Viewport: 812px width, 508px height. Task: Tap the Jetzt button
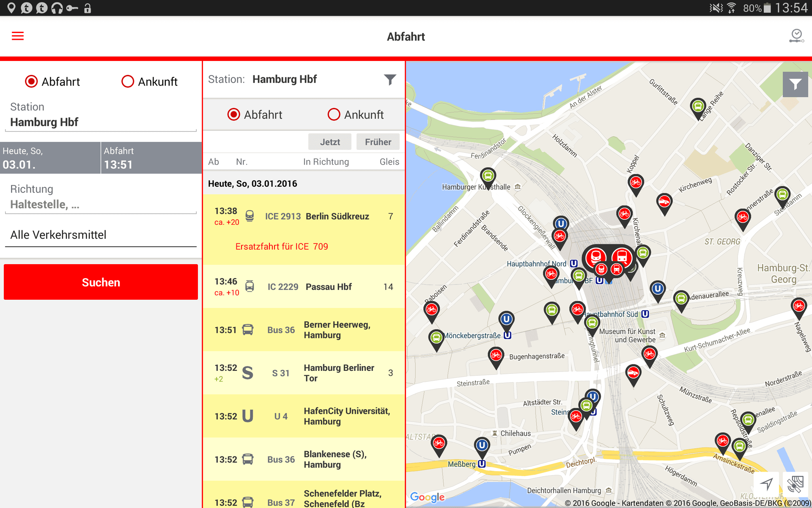[330, 142]
